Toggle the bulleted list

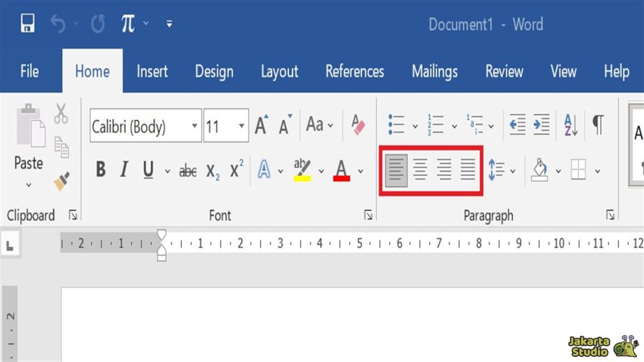click(397, 124)
